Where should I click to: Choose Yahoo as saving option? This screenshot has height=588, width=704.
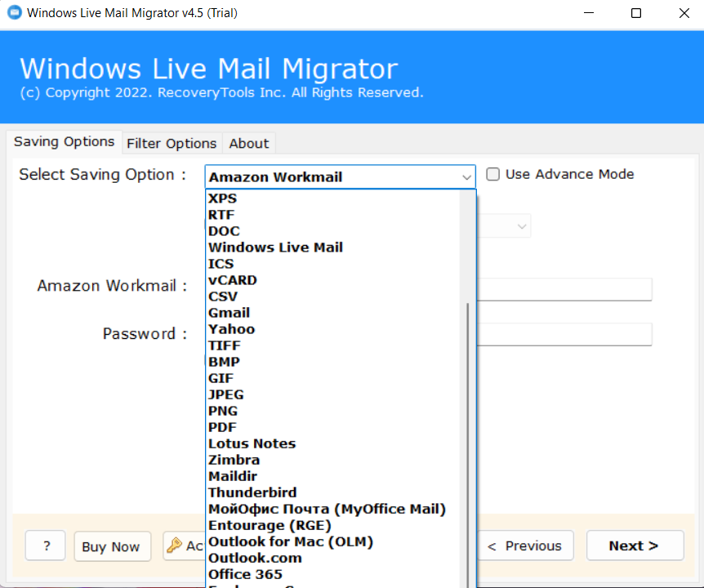pos(332,329)
